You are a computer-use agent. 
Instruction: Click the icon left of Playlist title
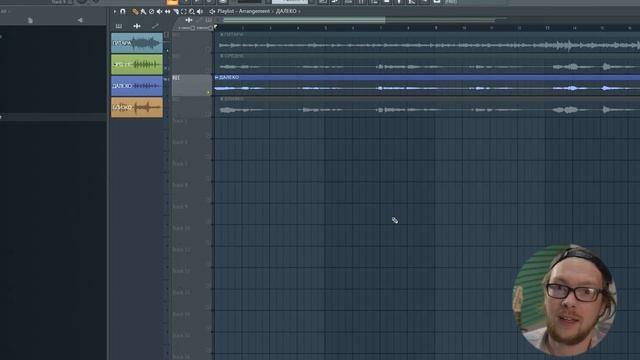(x=212, y=11)
